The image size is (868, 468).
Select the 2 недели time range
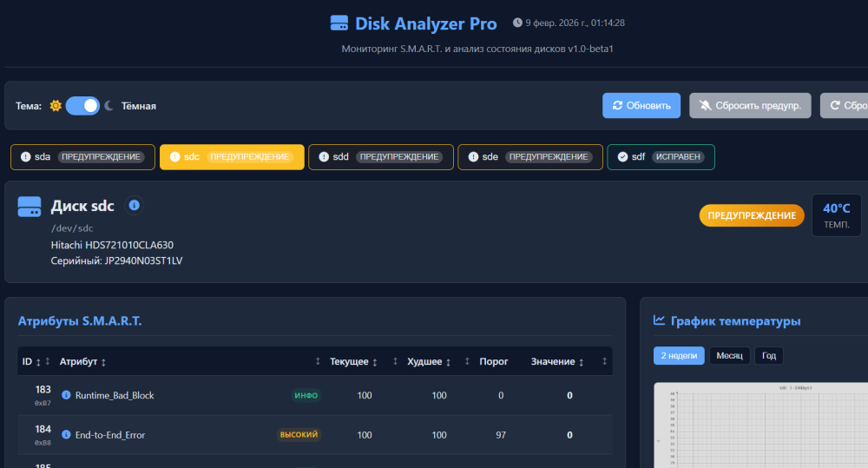(679, 356)
